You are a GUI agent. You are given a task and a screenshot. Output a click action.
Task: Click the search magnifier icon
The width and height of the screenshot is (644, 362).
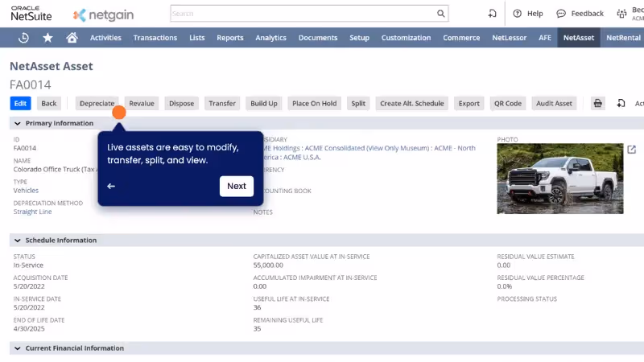point(440,14)
